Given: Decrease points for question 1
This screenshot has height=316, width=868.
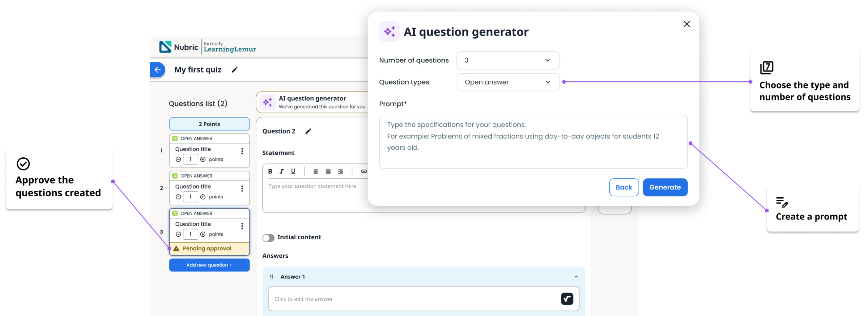Looking at the screenshot, I should coord(178,159).
